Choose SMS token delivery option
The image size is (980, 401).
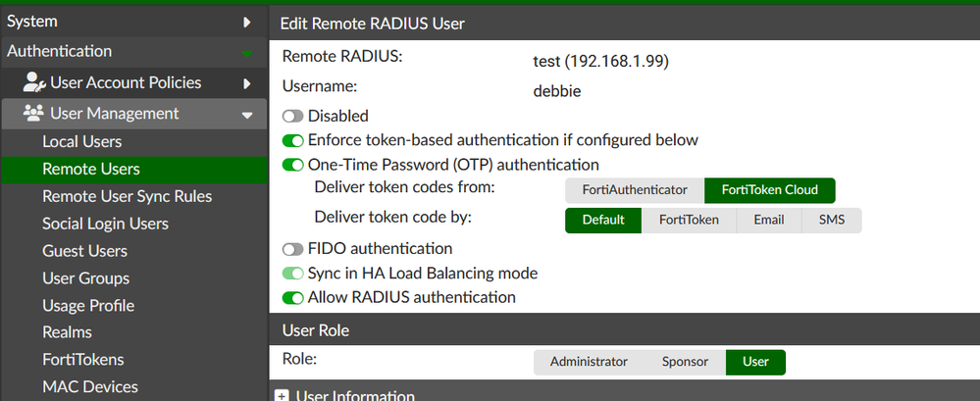(831, 221)
